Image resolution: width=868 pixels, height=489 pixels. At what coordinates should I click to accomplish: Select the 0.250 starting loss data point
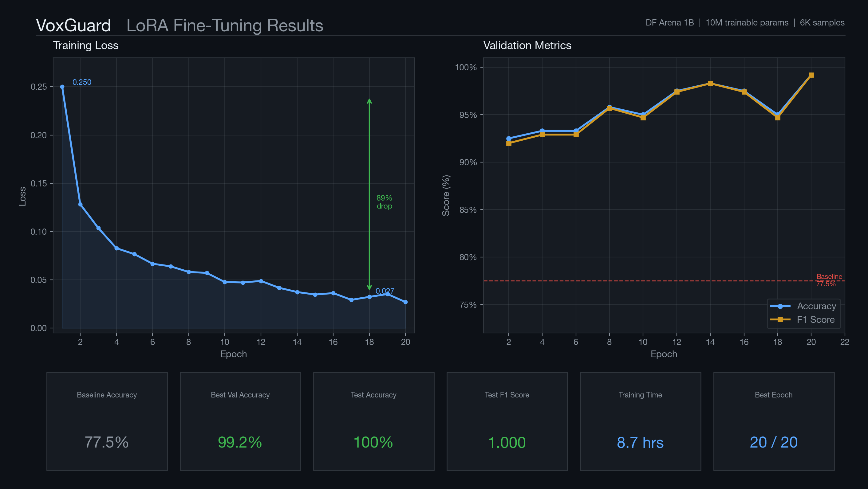coord(62,87)
